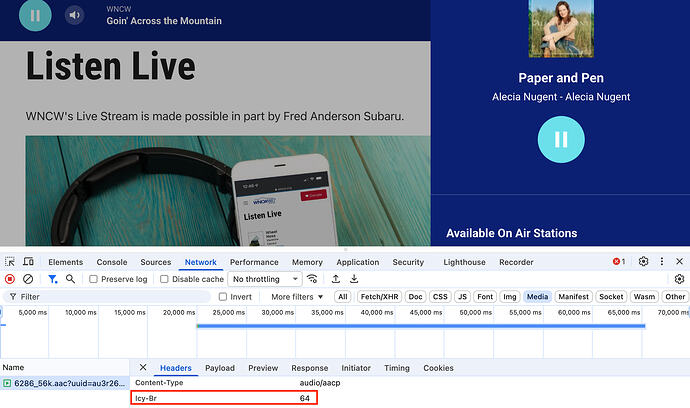Stop recording the network log
Screen dimensions: 690x408
(x=10, y=279)
